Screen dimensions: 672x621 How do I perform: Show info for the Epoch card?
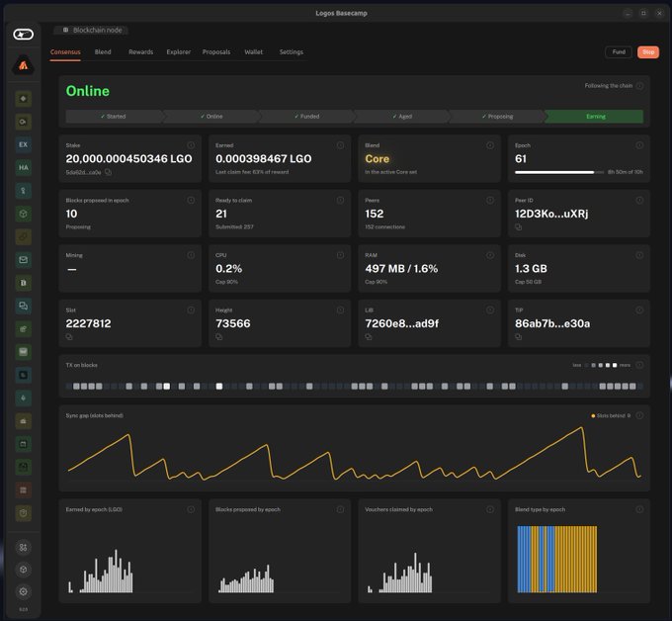pos(639,145)
